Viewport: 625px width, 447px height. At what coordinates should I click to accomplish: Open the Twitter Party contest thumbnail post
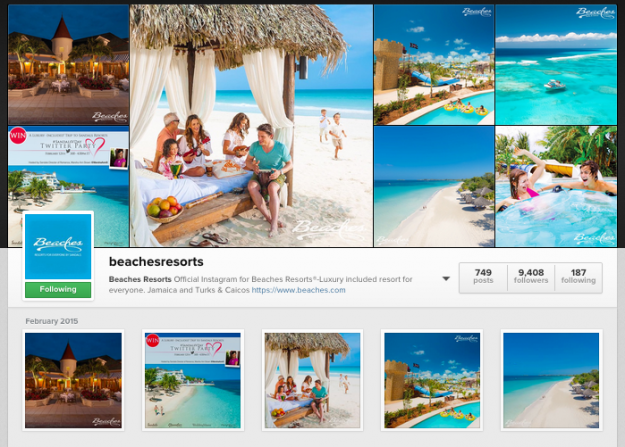(x=193, y=380)
